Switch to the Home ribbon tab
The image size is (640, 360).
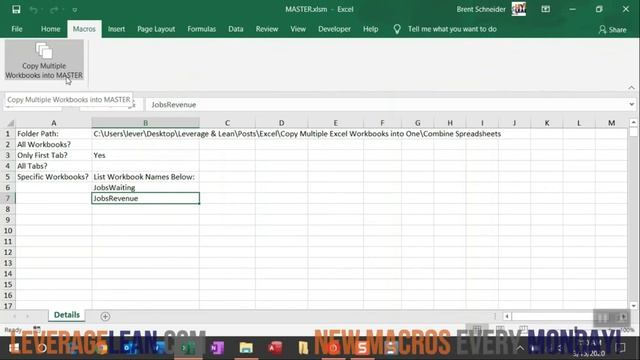tap(51, 29)
